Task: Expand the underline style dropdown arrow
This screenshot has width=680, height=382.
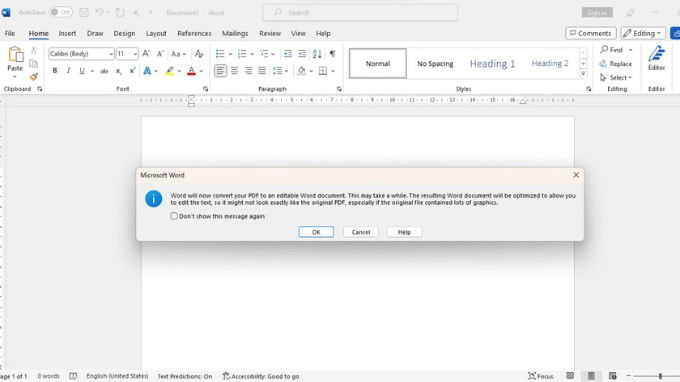Action: 92,71
